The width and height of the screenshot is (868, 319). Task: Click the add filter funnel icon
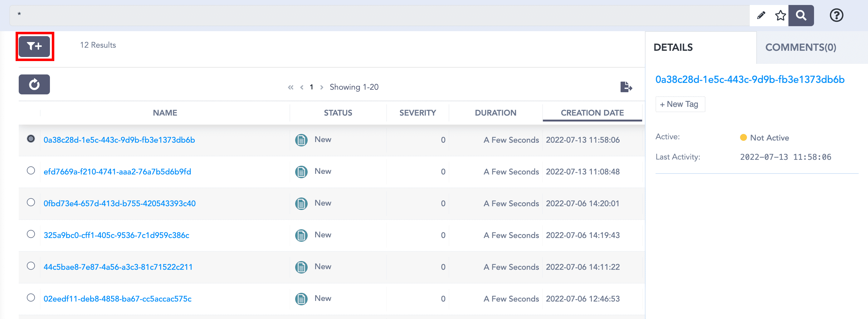pyautogui.click(x=34, y=46)
